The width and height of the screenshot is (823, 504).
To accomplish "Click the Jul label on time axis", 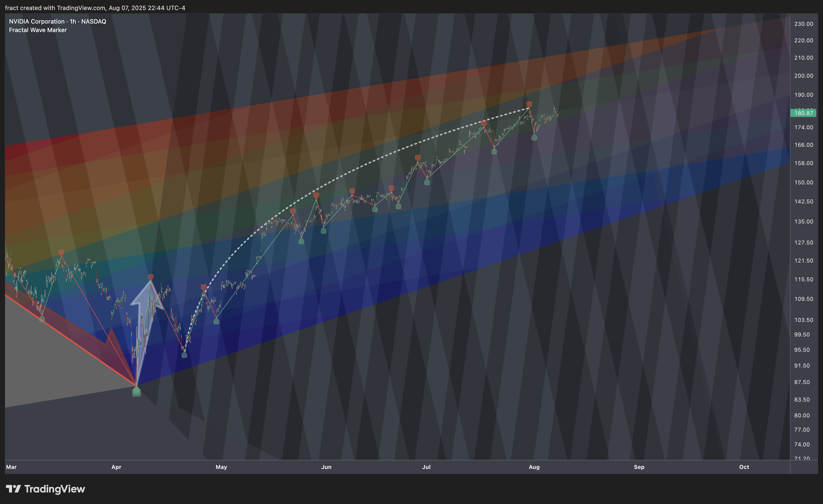I will (x=426, y=467).
